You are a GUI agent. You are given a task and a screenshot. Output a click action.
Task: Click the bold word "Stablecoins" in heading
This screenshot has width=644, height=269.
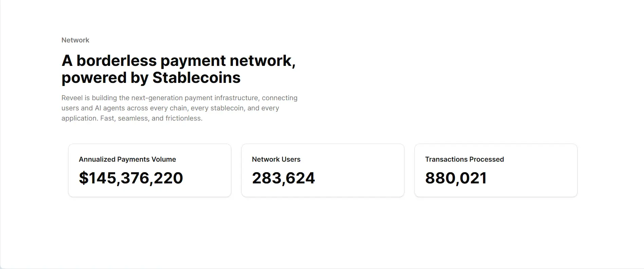point(196,78)
